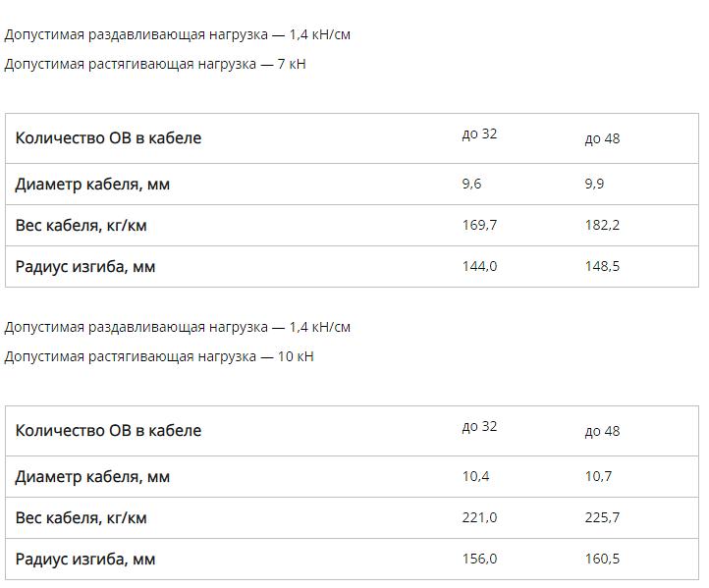Screen dimensions: 709x588
Task: Click the "растягивающая нагрузка — 7 кН" line
Action: point(155,64)
